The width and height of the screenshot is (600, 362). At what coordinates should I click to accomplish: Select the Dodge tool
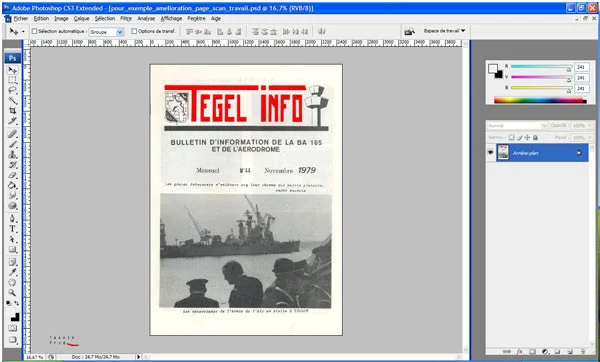13,206
